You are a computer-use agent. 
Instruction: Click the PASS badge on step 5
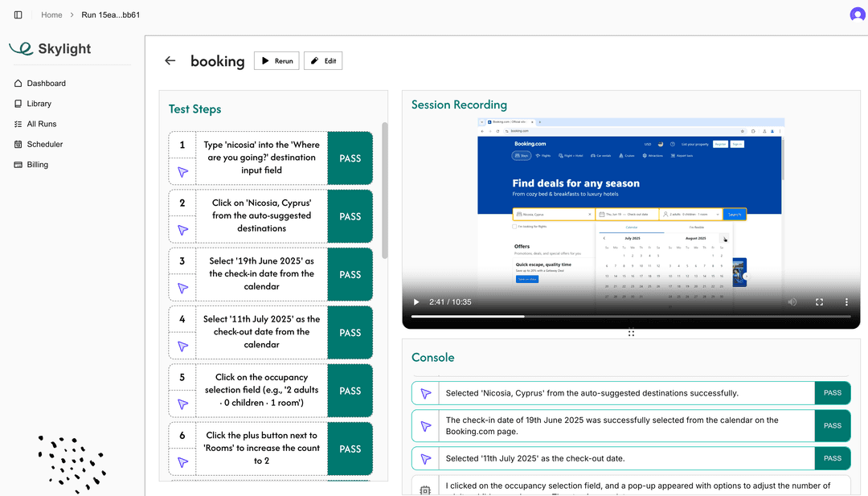click(x=350, y=391)
